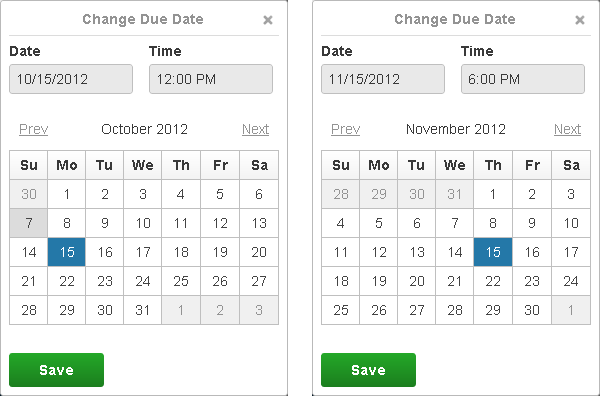The image size is (600, 396).
Task: Pick grayed September 30 in October calendar
Action: (x=29, y=194)
